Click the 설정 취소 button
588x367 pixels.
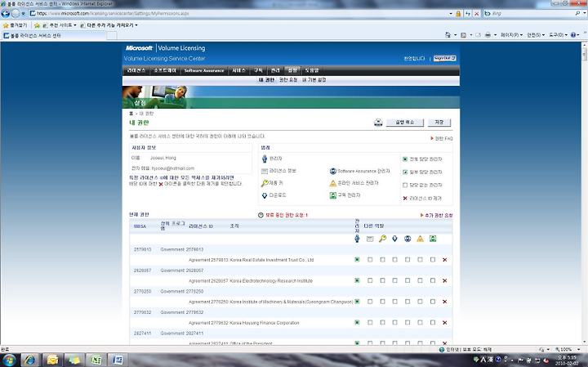(x=405, y=123)
